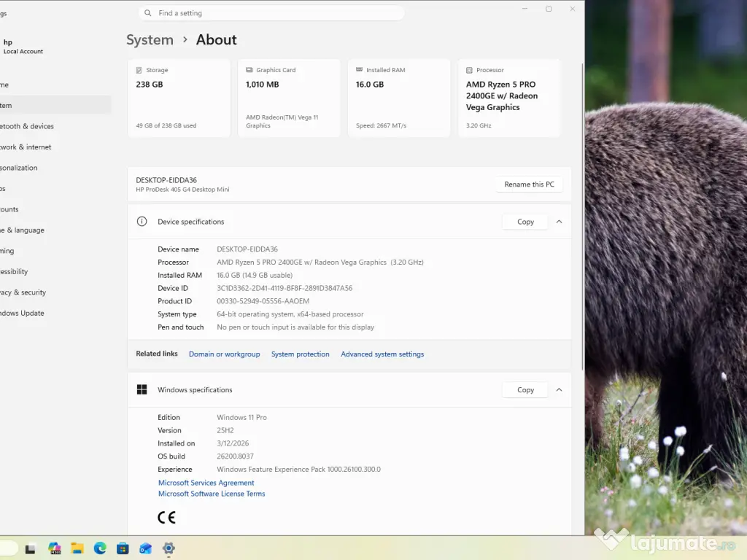
Task: Click the Find a setting search box
Action: coord(277,13)
